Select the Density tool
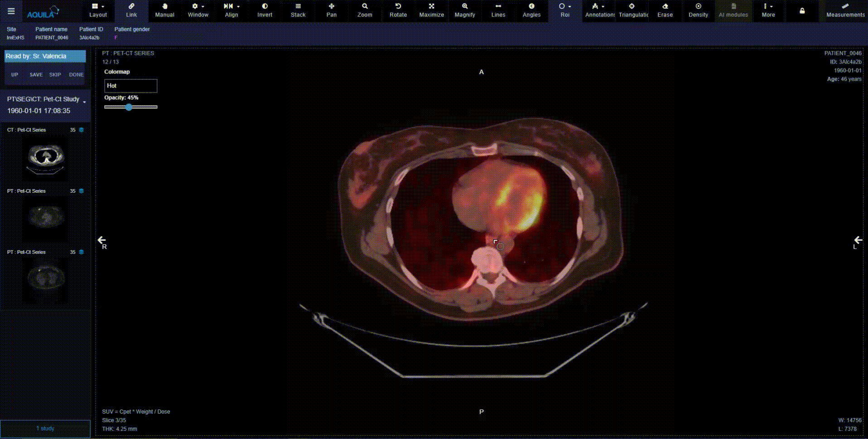This screenshot has height=439, width=868. 698,10
